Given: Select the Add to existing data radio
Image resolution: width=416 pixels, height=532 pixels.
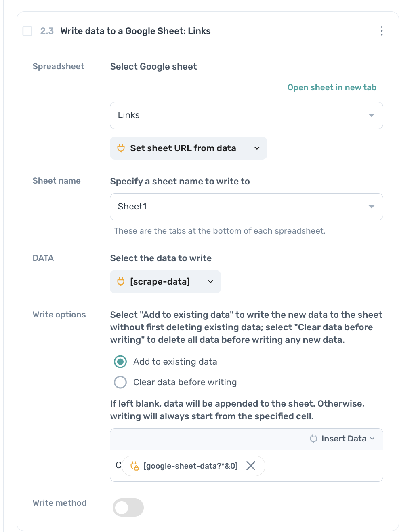Looking at the screenshot, I should pos(120,362).
